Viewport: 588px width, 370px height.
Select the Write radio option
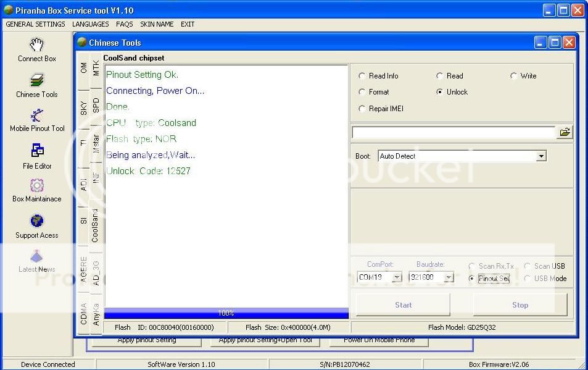point(513,76)
